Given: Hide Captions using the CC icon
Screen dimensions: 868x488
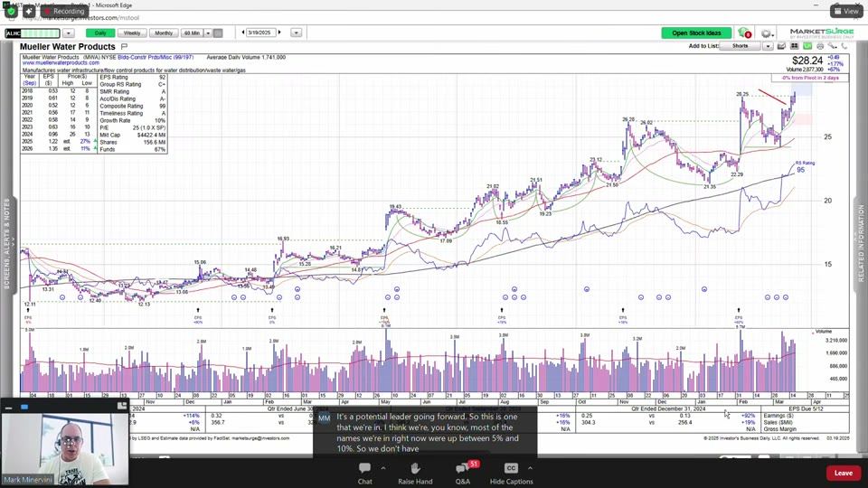Looking at the screenshot, I should (511, 474).
